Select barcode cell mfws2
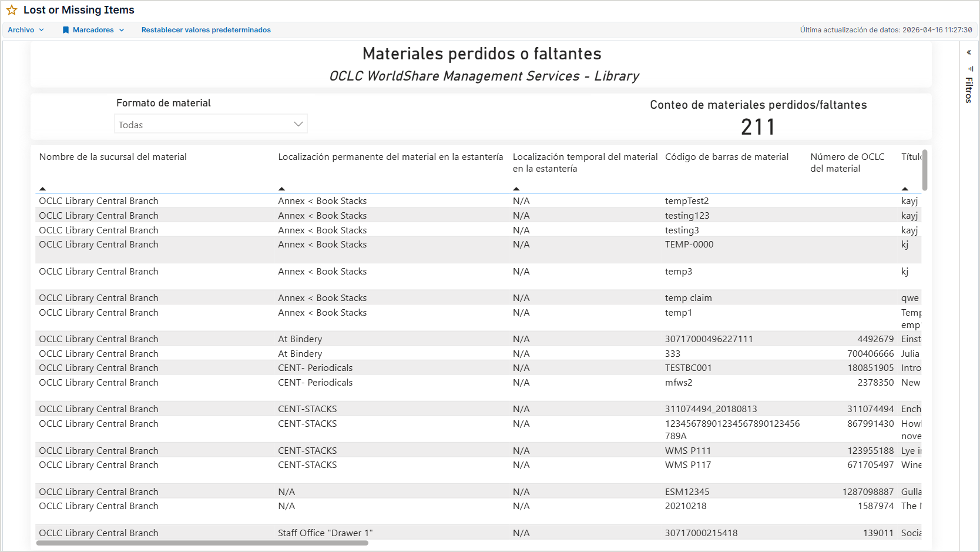The height and width of the screenshot is (552, 980). click(679, 383)
